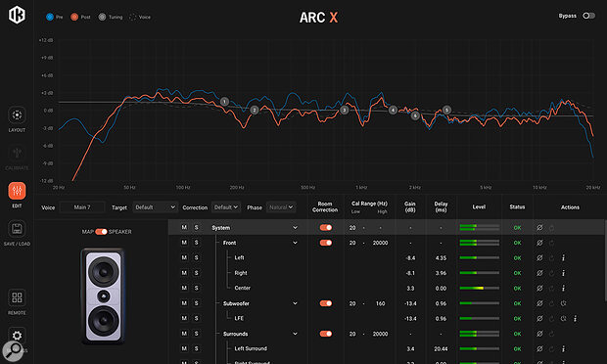
Task: Toggle Room Correction for Front
Action: click(326, 243)
